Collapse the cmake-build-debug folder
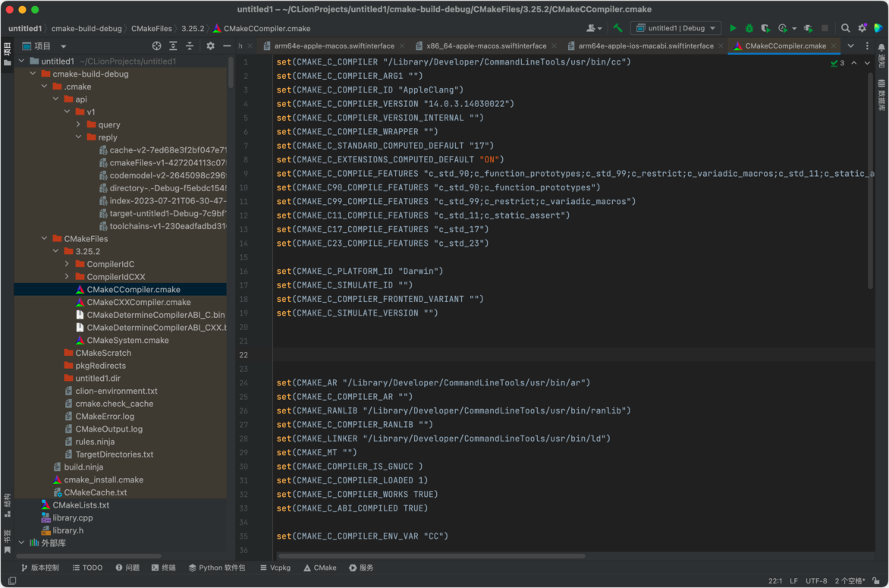Screen dimensions: 889x588 [33, 74]
